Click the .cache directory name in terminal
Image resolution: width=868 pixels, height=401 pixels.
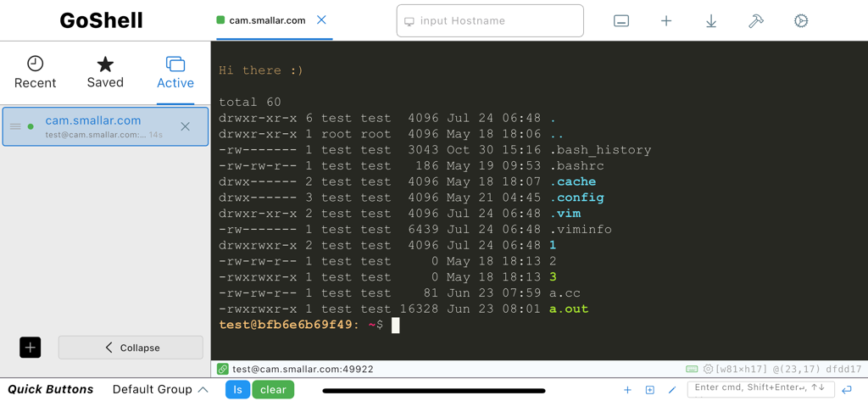(x=573, y=181)
